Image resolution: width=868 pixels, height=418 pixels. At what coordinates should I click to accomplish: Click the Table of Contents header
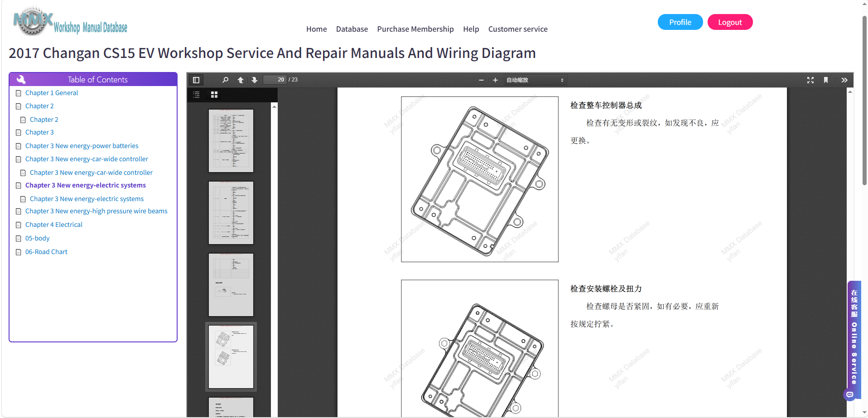pyautogui.click(x=93, y=79)
